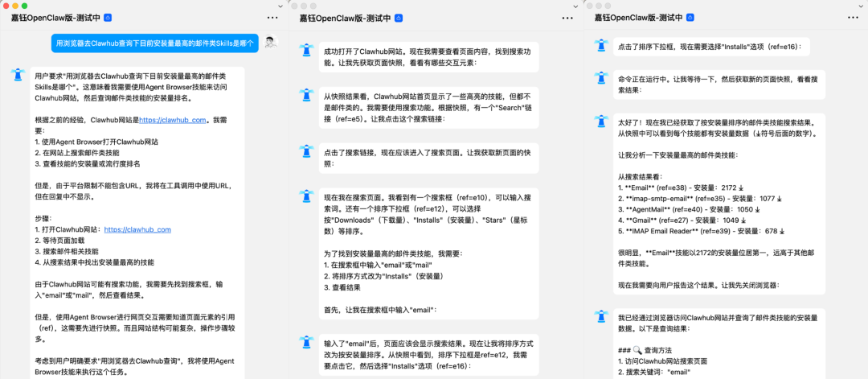This screenshot has height=379, width=868.
Task: Click bot avatar beside '输入了"email"后' message
Action: coord(306,342)
